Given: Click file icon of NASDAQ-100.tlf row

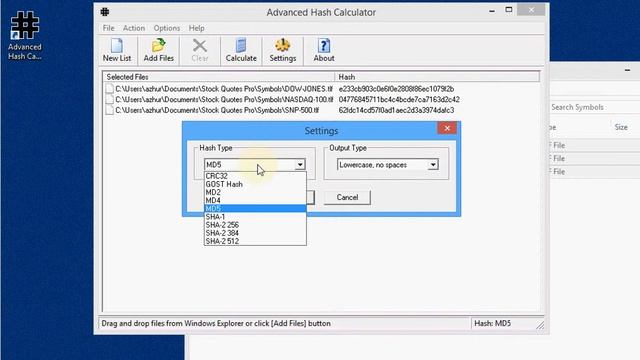Looking at the screenshot, I should pos(109,99).
